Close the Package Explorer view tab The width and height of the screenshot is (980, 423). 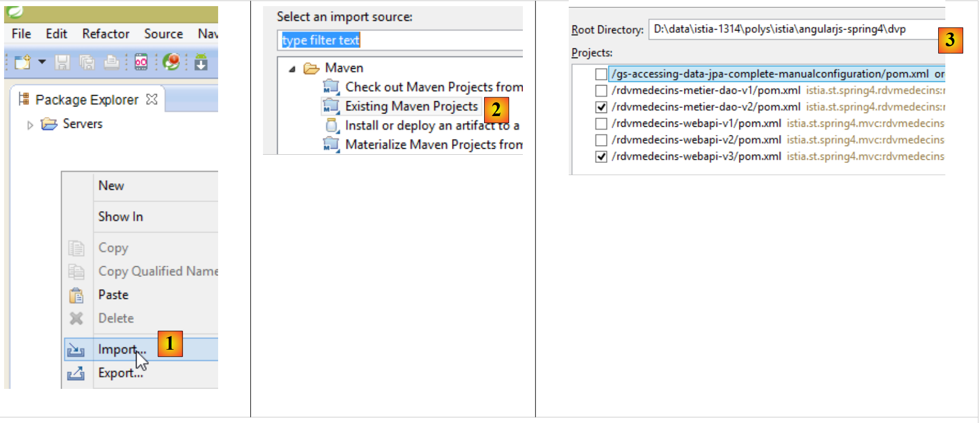click(152, 99)
